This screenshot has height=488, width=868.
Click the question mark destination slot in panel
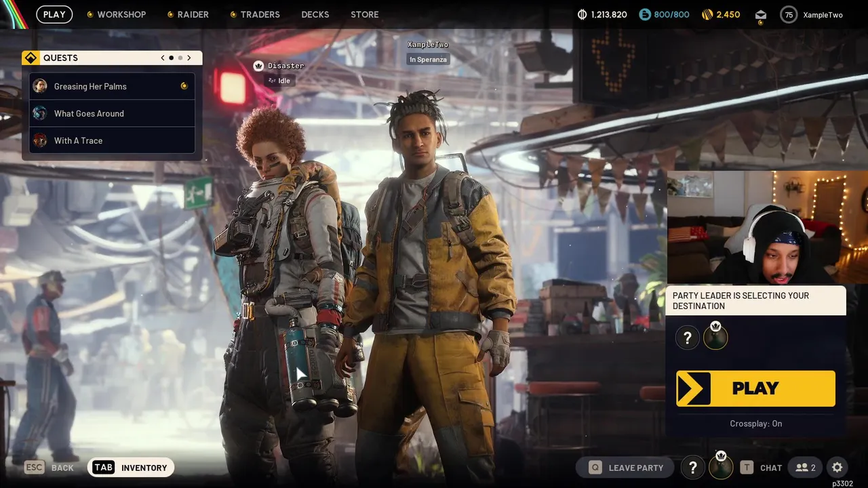click(x=688, y=338)
